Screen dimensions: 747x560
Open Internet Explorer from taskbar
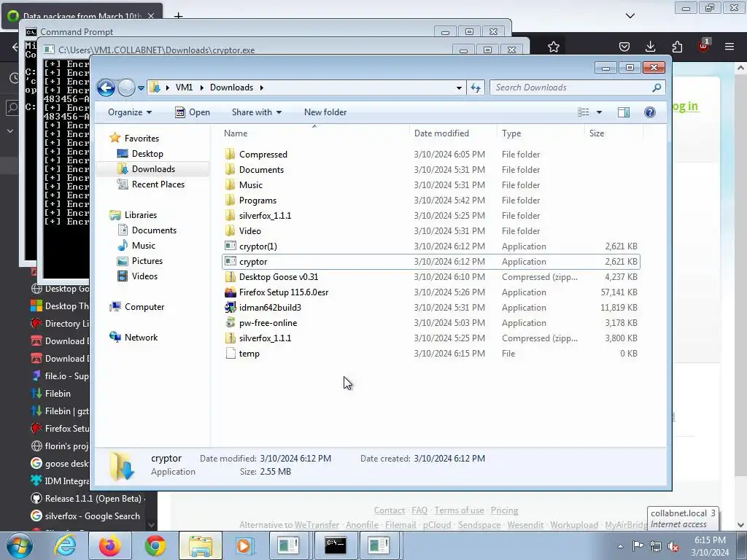click(65, 545)
